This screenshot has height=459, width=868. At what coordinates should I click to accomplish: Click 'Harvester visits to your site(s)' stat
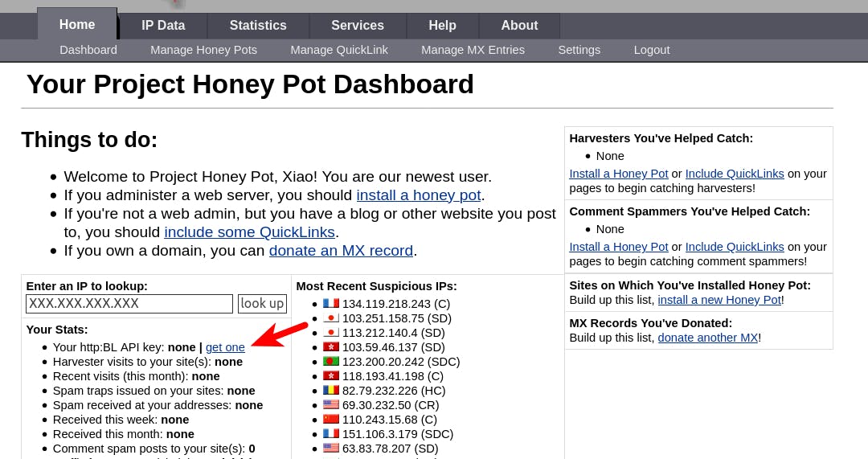148,362
